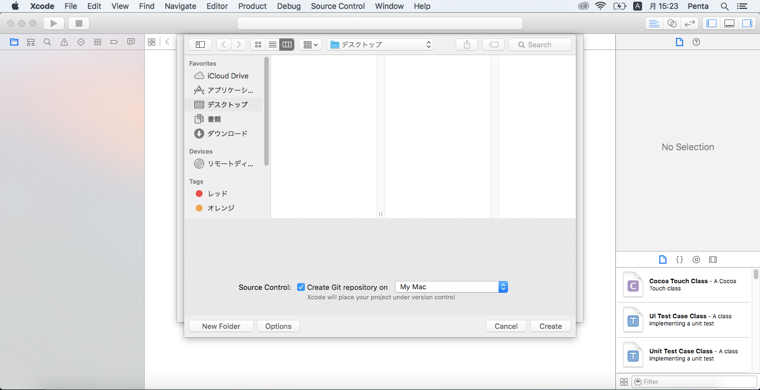Open the Breakpoint navigator icon

tap(114, 42)
